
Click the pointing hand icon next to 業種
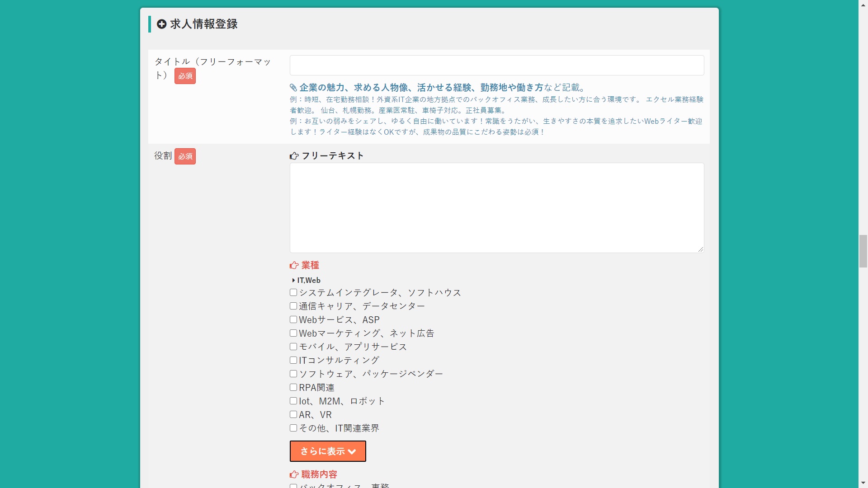coord(294,265)
